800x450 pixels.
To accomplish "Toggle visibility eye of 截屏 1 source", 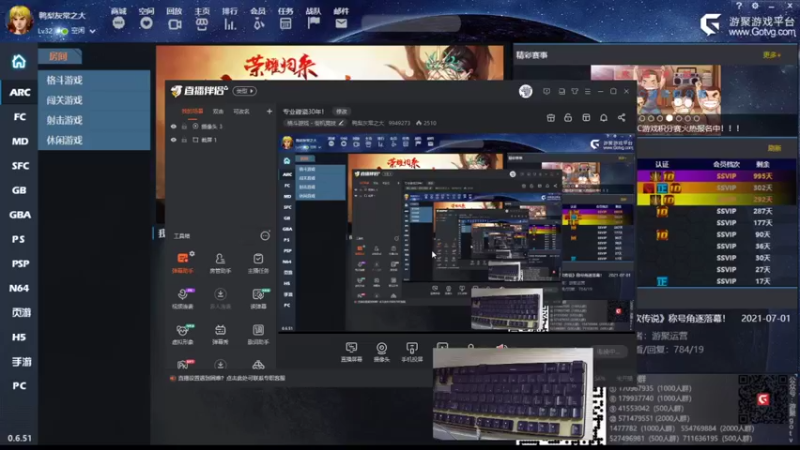I will 173,140.
